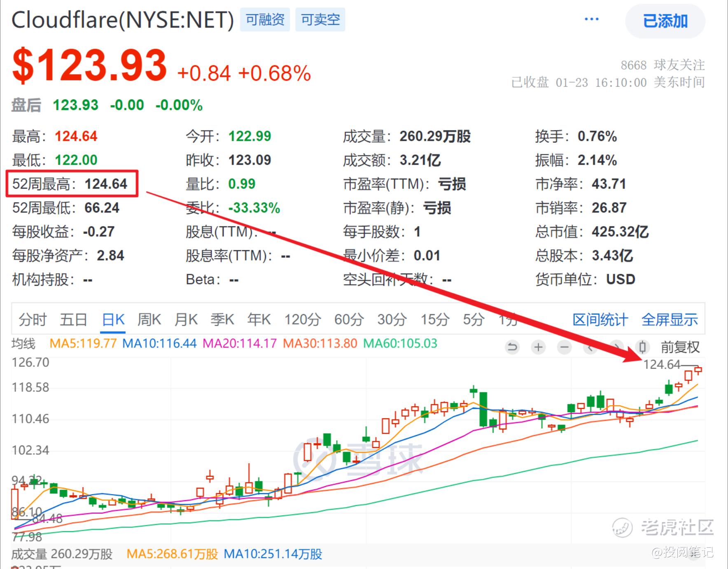728x569 pixels.
Task: Show the 年K chart tab
Action: tap(259, 319)
